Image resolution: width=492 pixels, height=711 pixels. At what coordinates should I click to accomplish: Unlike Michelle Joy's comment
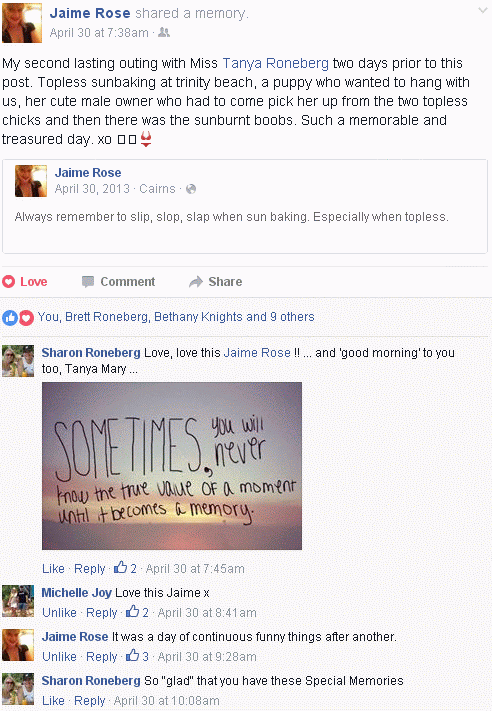(x=59, y=613)
